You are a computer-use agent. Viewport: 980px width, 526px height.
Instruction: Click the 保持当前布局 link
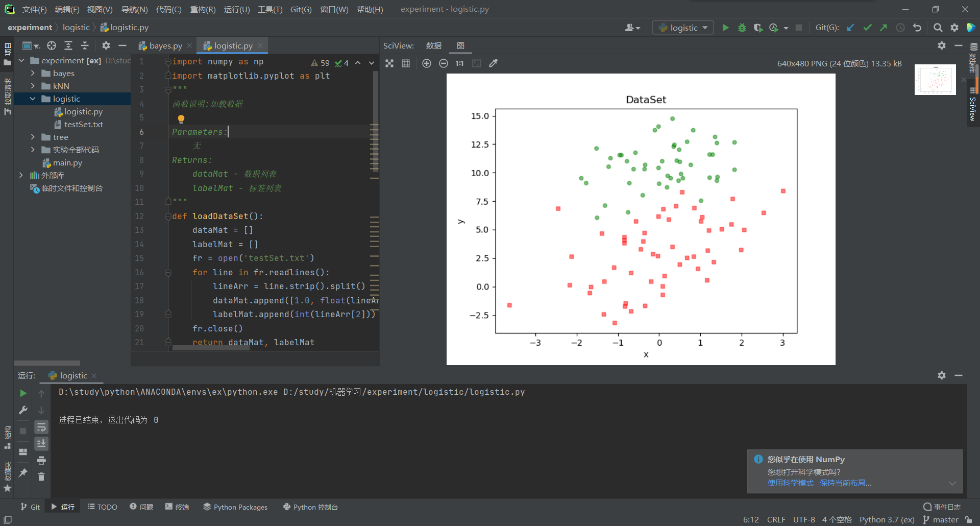pos(845,483)
